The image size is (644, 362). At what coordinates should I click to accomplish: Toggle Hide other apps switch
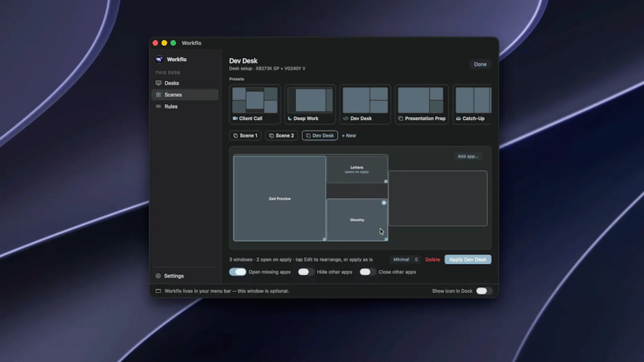pos(306,272)
